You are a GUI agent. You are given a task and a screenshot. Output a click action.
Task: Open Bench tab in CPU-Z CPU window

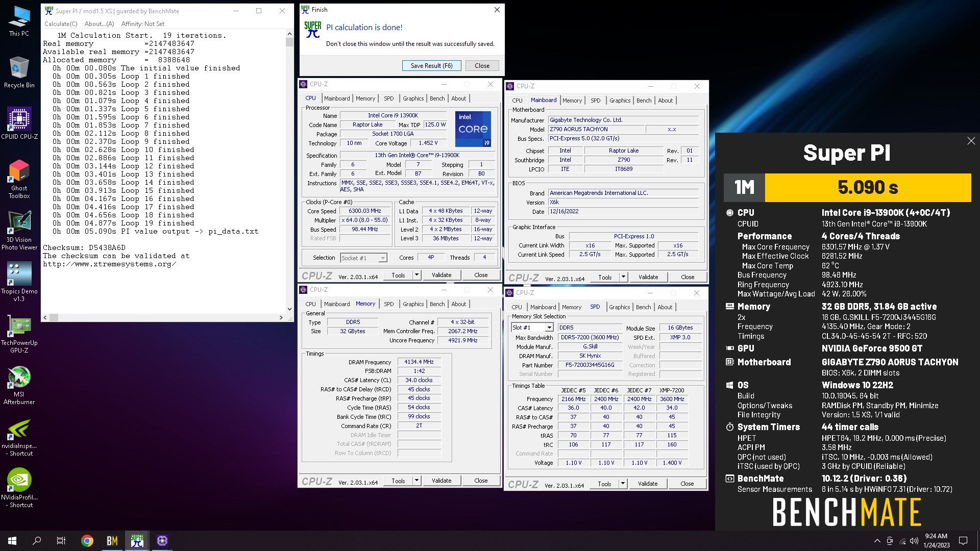click(x=437, y=98)
